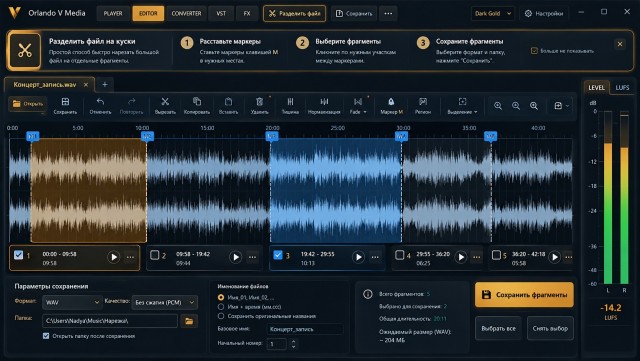Click the Разделить файл button
This screenshot has height=361, width=640.
(x=294, y=13)
